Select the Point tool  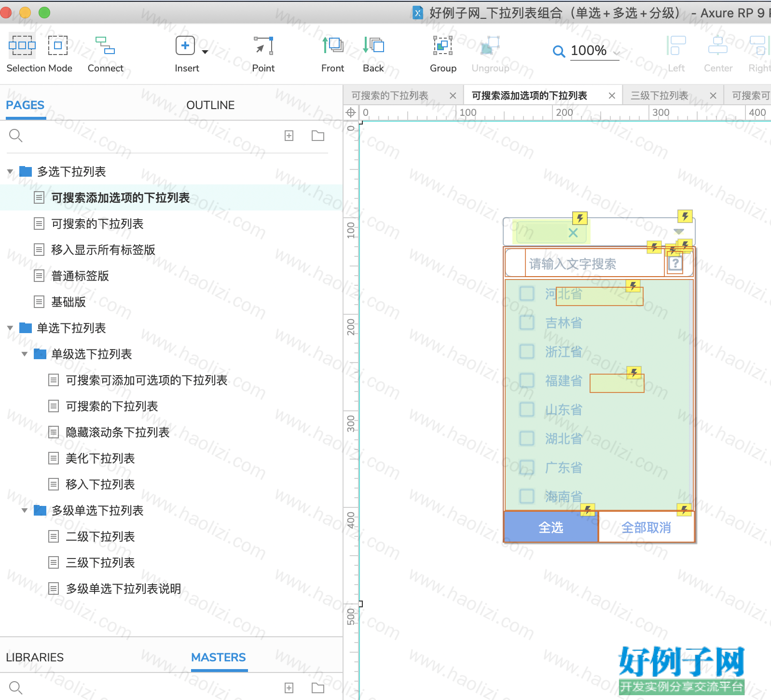tap(263, 54)
